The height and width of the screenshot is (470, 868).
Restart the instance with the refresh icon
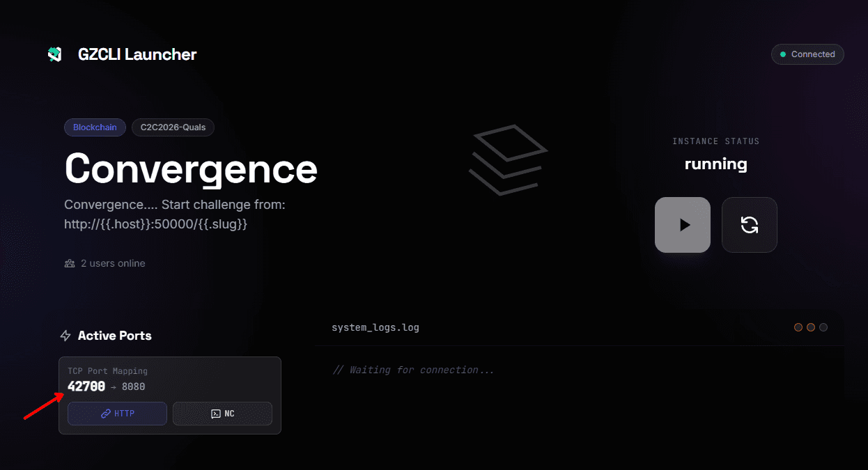[750, 225]
